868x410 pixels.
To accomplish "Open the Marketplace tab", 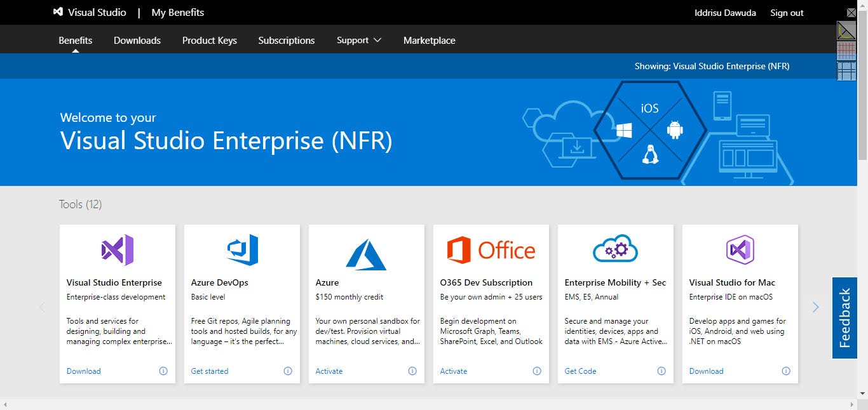I will point(430,40).
